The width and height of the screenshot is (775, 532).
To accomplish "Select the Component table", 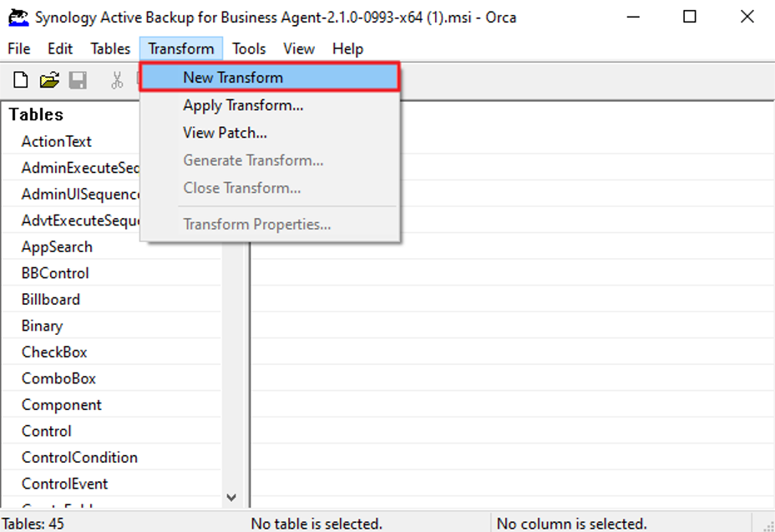I will click(x=61, y=404).
